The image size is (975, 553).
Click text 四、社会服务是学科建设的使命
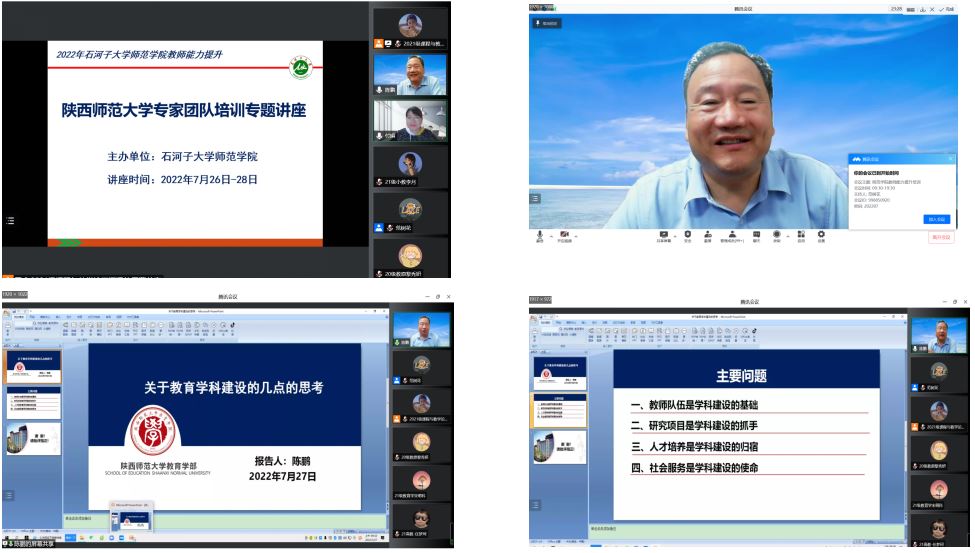[x=695, y=468]
